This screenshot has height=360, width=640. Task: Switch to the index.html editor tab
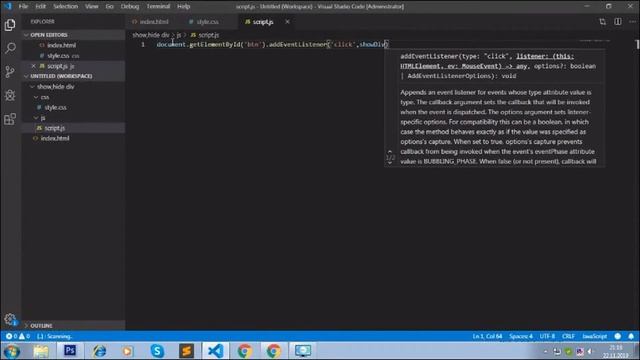point(154,22)
